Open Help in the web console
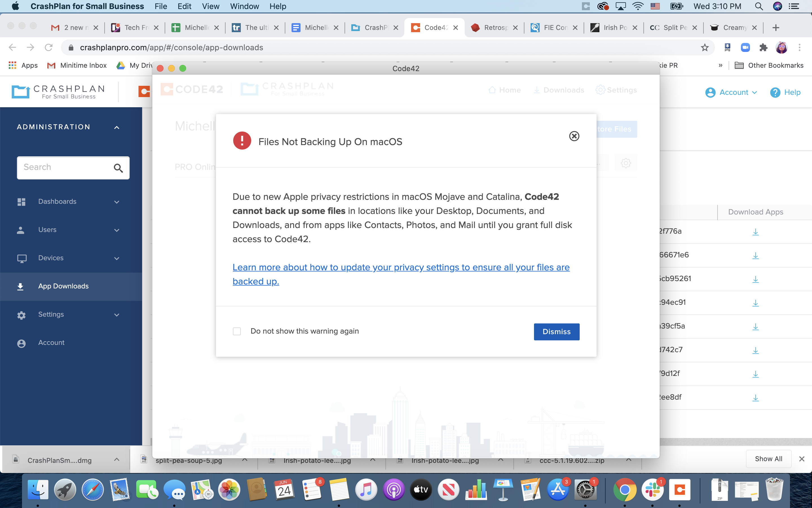Viewport: 812px width, 508px height. [785, 92]
